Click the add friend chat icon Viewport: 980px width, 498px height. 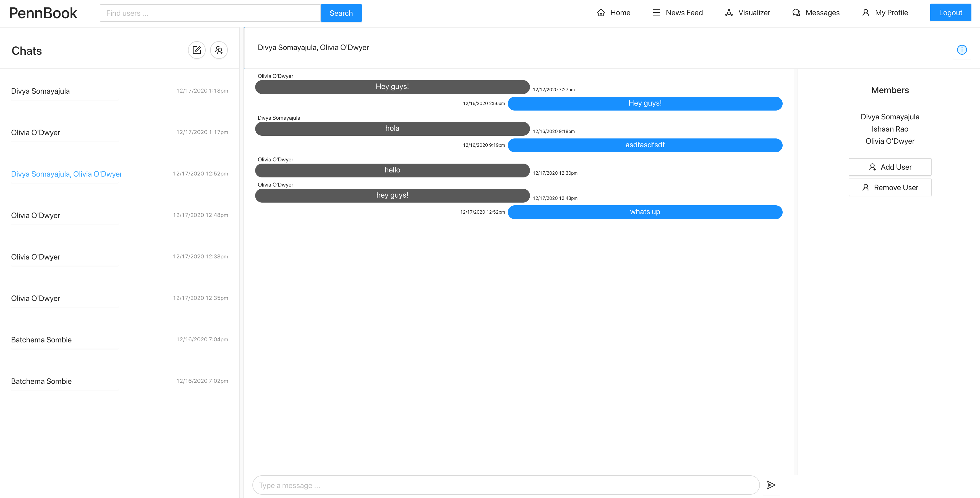[219, 50]
